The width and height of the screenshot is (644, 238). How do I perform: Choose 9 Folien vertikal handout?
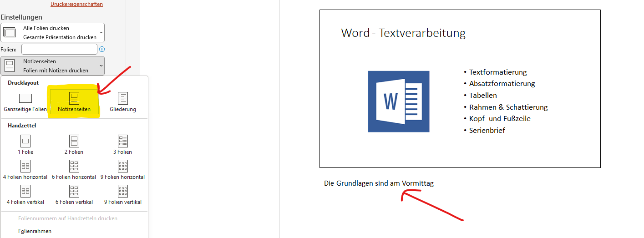click(123, 191)
